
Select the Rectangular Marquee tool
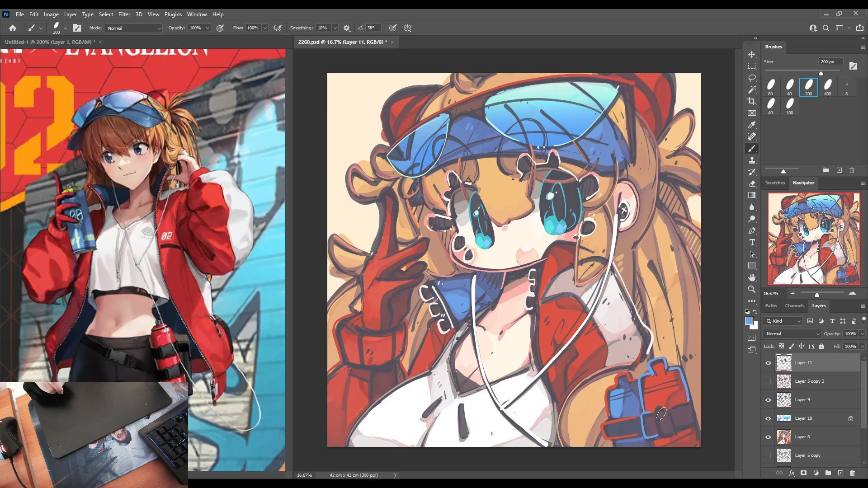[752, 66]
